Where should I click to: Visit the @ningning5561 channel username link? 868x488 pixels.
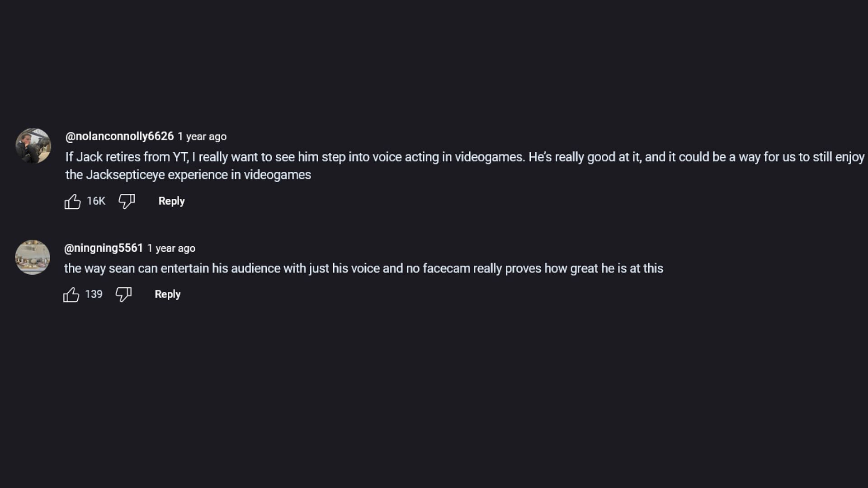point(104,248)
